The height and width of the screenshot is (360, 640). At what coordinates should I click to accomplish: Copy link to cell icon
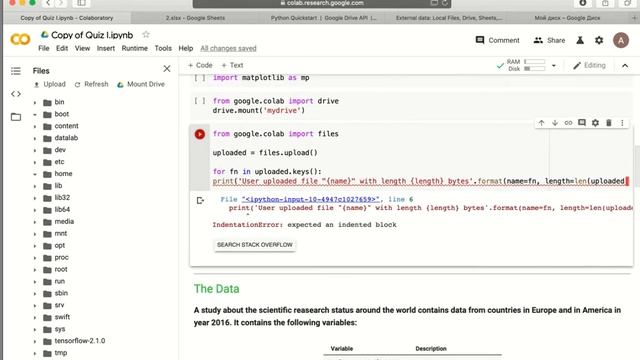[568, 123]
